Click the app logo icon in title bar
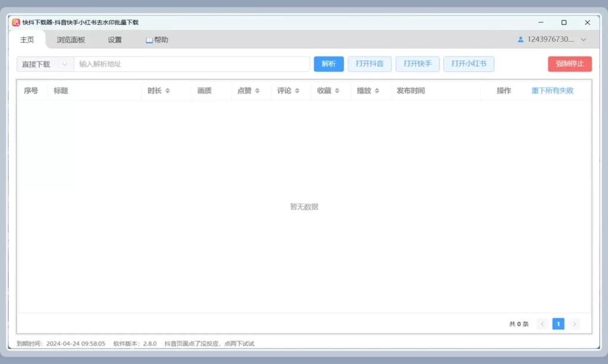Viewport: 608px width, 364px height. coord(16,23)
